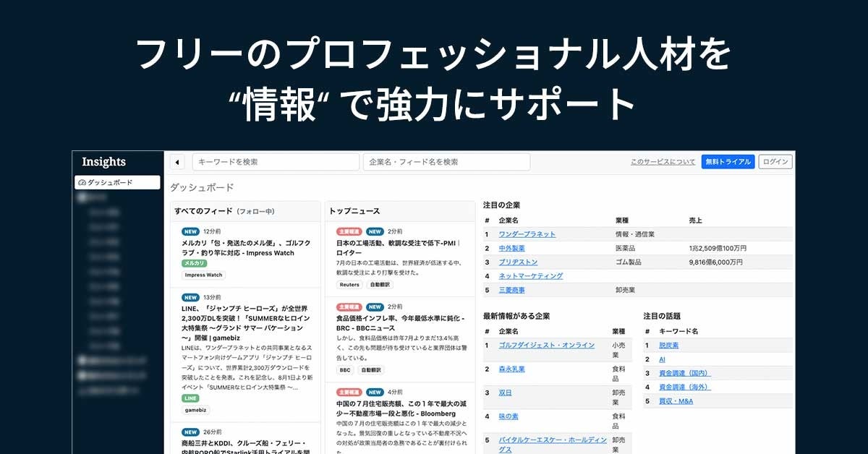Open ゴルフダイジェスト・オンライン company link
This screenshot has height=454, width=868.
pos(547,345)
